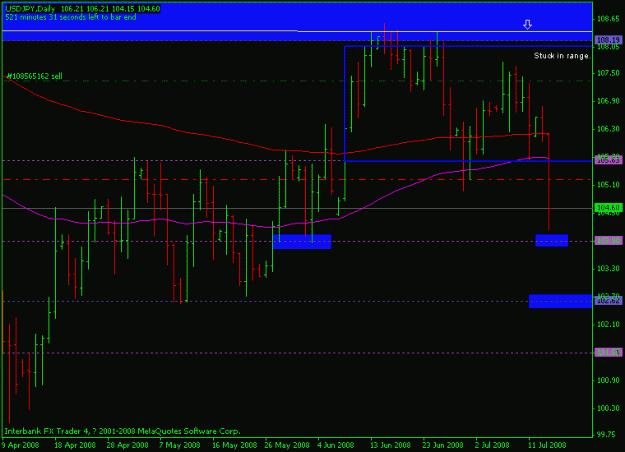Click the '11 Jul 2008' date label
This screenshot has width=625, height=452.
pyautogui.click(x=547, y=445)
